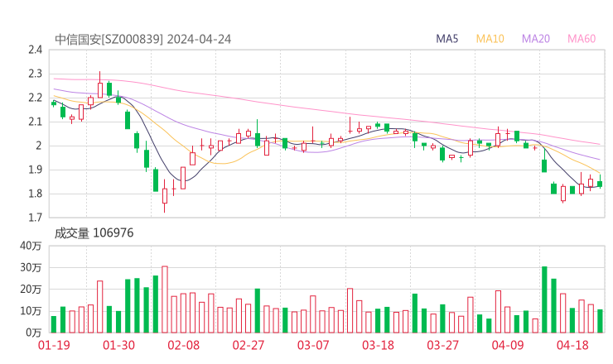The image size is (613, 364).
Task: Click the 01-30 date axis label
Action: pos(118,345)
